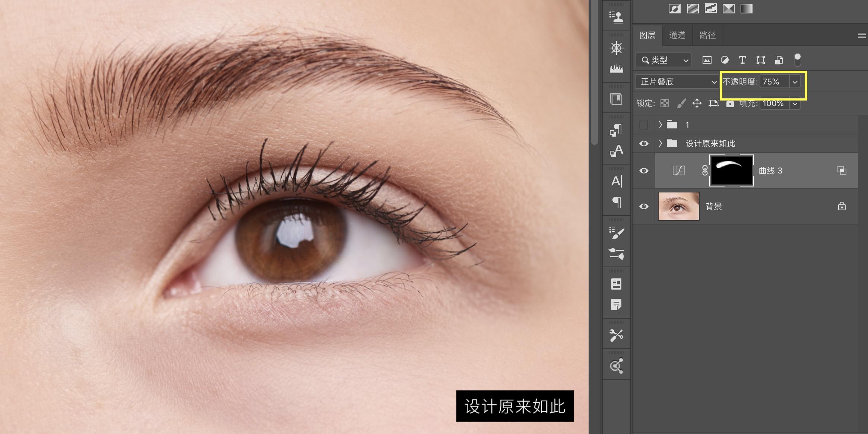Open the Paragraph panel icon
Viewport: 868px width, 434px height.
[616, 202]
